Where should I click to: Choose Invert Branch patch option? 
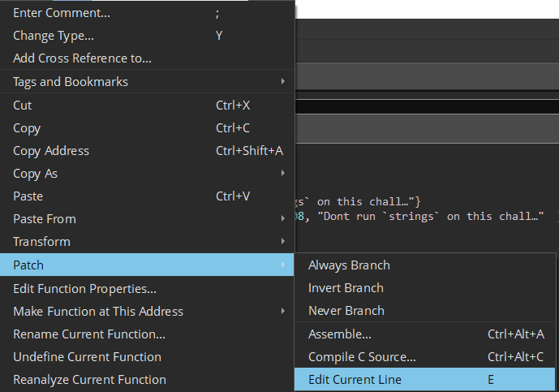346,288
